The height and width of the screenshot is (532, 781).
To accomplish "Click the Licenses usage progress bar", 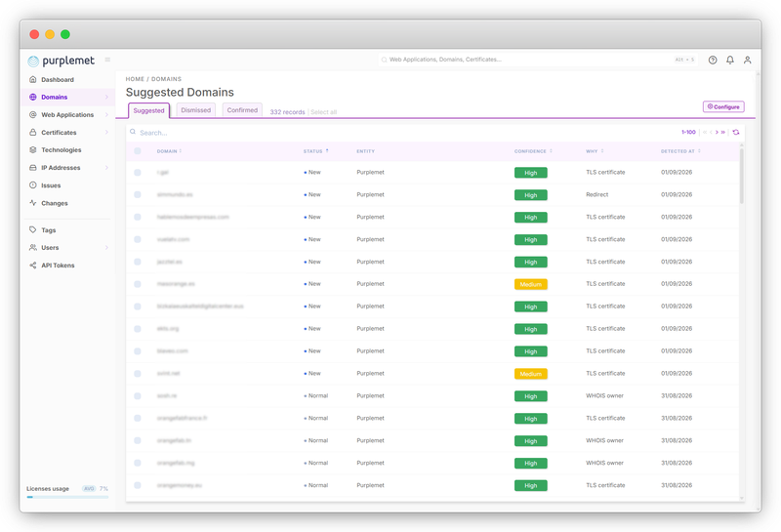I will point(67,497).
